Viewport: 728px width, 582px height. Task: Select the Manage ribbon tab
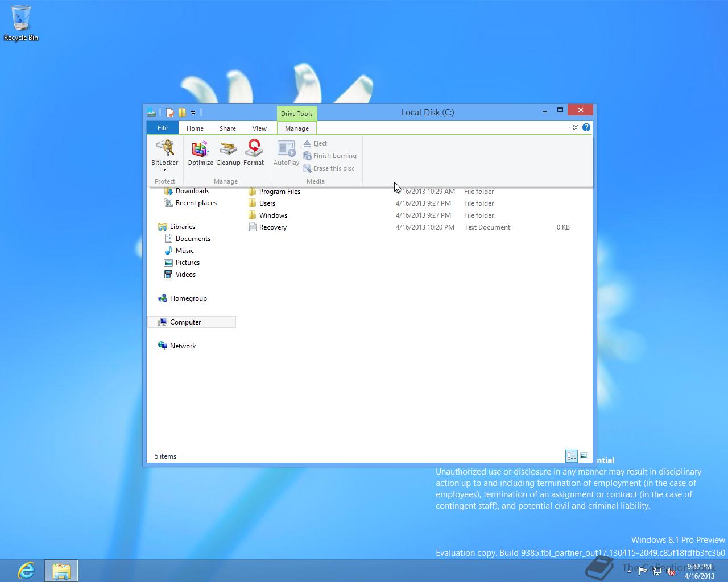click(297, 128)
